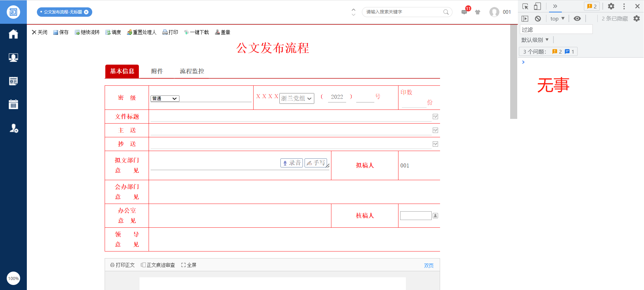Click the home icon in left sidebar
This screenshot has width=644, height=290.
[13, 34]
